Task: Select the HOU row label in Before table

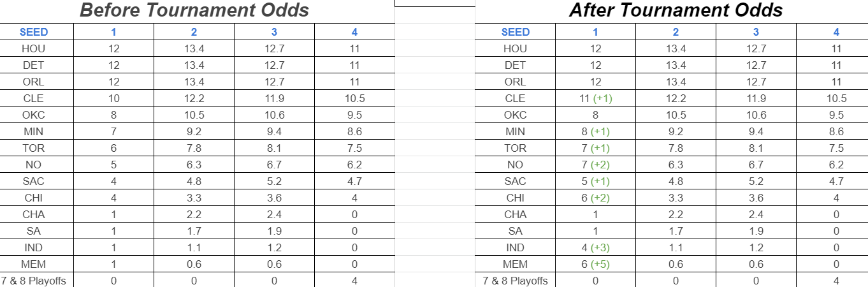Action: [x=33, y=48]
